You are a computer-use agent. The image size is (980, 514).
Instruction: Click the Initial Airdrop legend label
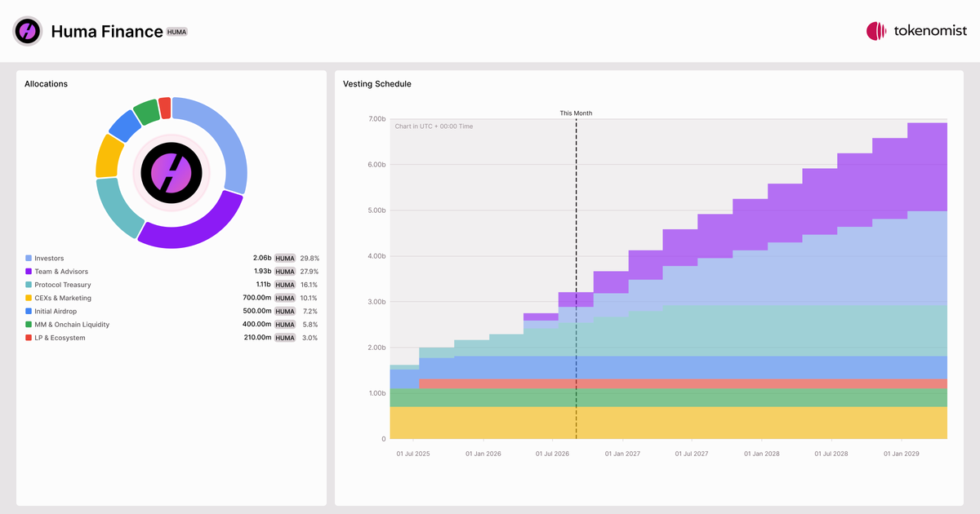[56, 311]
